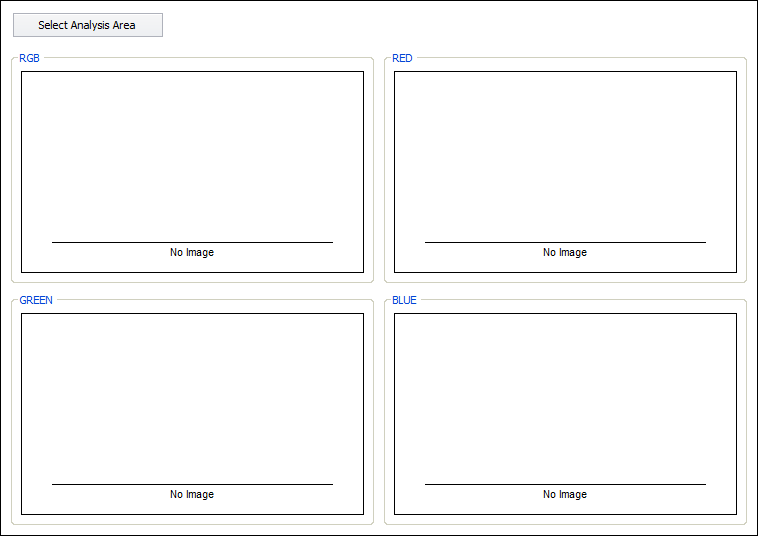Screen dimensions: 758x536
Task: Click blank space right of Select Analysis Area
Action: [x=450, y=25]
